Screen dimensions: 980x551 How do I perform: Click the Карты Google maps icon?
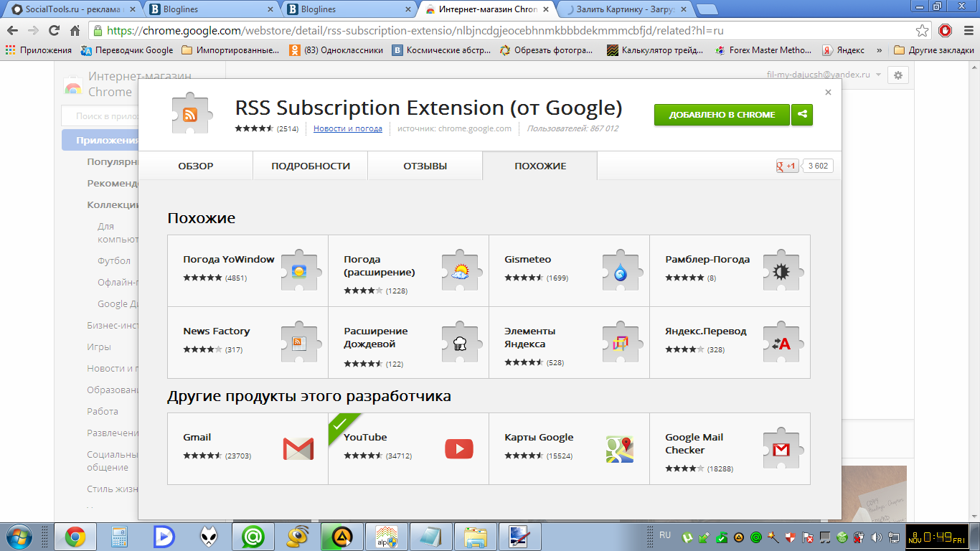620,448
